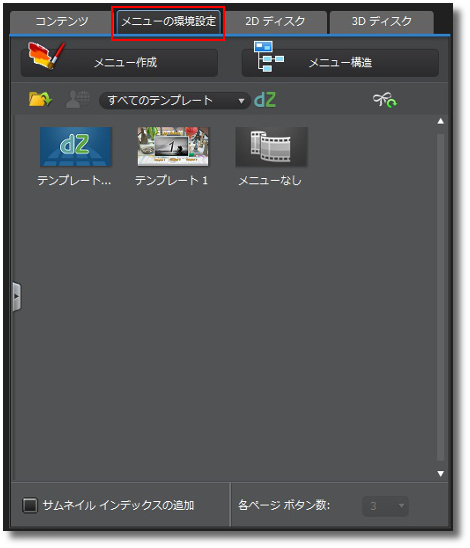
Task: Select the テンプレート 1 thumbnail
Action: click(x=173, y=147)
